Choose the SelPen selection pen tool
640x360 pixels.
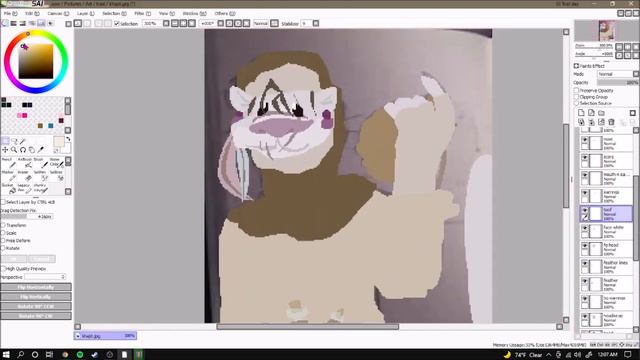point(40,176)
